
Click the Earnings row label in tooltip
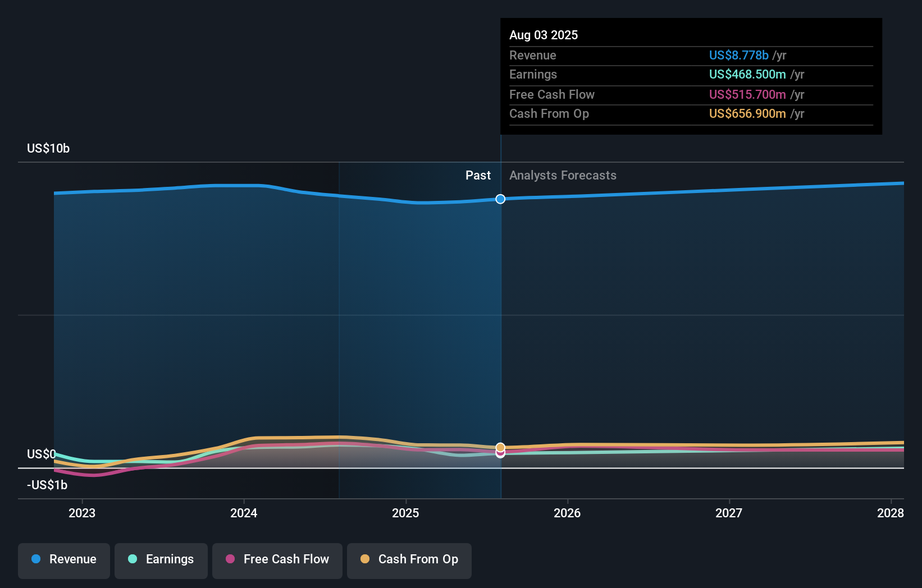click(x=533, y=75)
